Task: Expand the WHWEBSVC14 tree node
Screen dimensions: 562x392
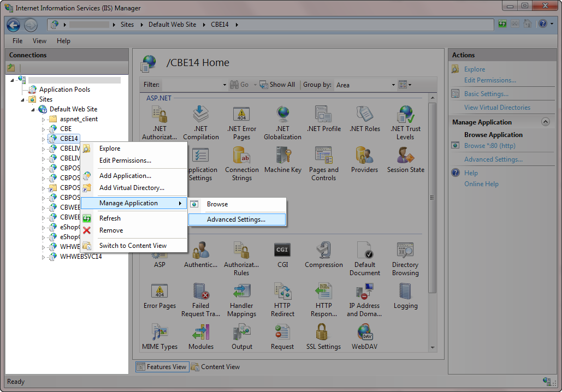Action: click(44, 257)
